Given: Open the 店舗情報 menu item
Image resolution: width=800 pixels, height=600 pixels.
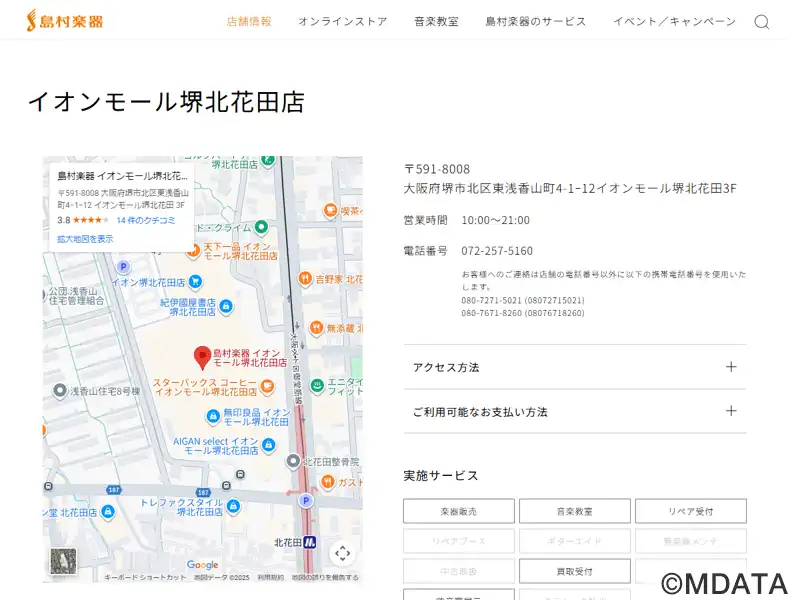Looking at the screenshot, I should click(249, 22).
